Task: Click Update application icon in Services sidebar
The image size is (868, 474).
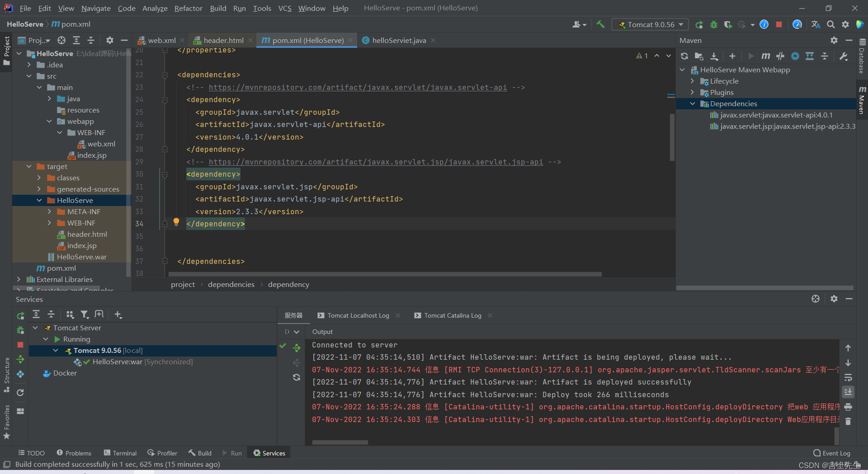Action: coord(20,374)
